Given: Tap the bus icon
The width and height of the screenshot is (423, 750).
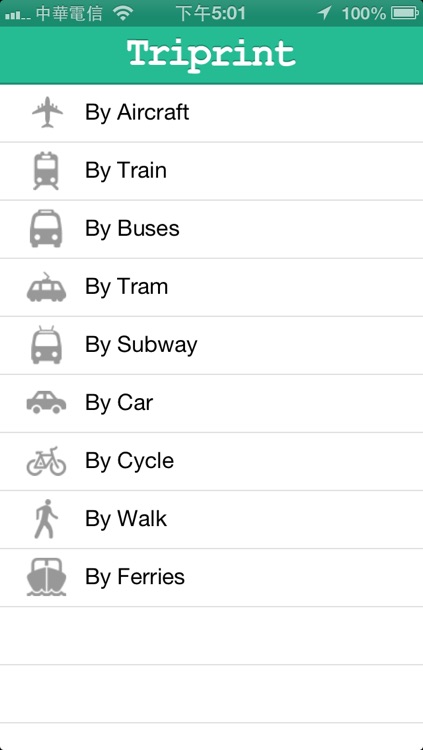Looking at the screenshot, I should pyautogui.click(x=46, y=229).
